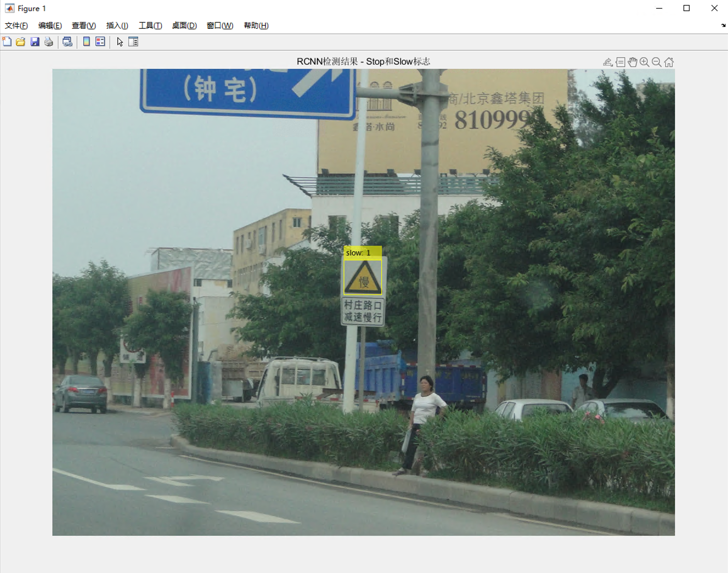Select the Pan hand tool
The height and width of the screenshot is (573, 728).
pyautogui.click(x=633, y=62)
